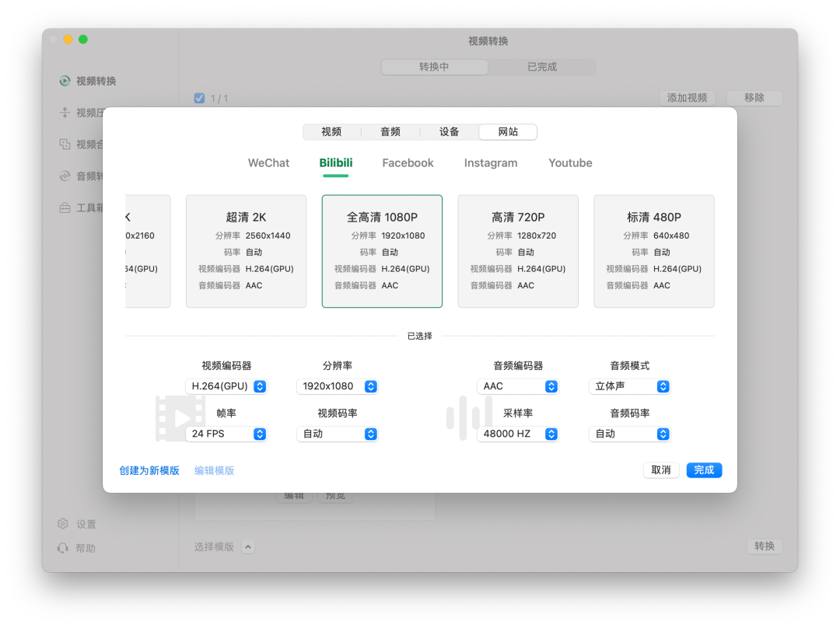The height and width of the screenshot is (628, 840).
Task: Click the 取消 button
Action: click(x=661, y=470)
